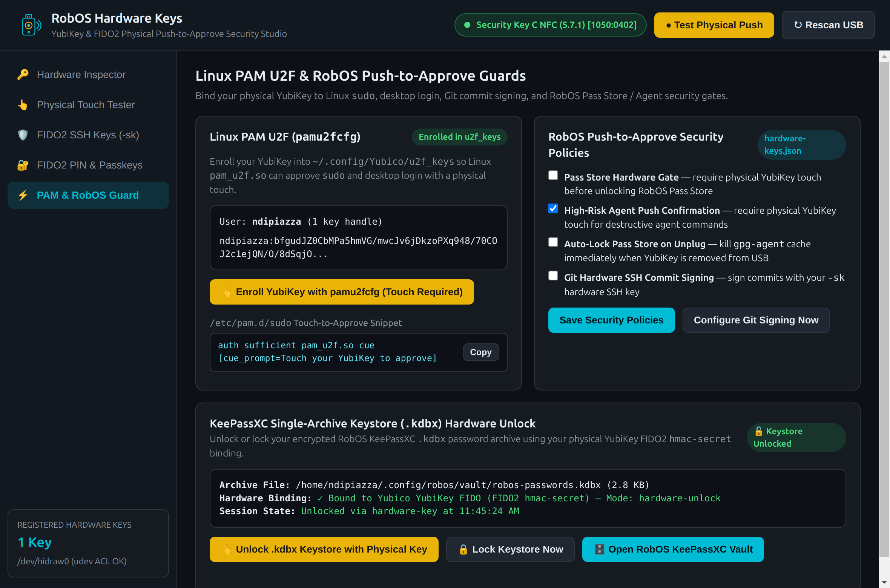
Task: Click the 1 Key registered count
Action: click(x=35, y=542)
